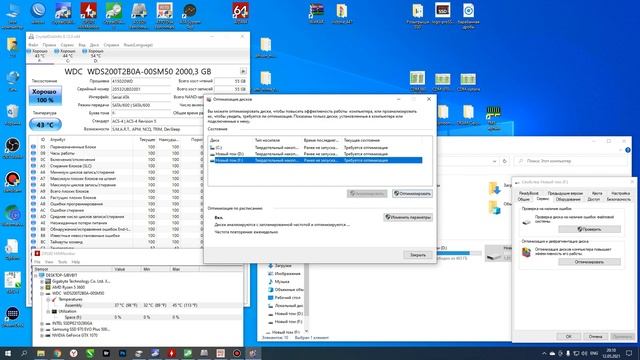Collapse the WDC WDS200T2B0A node in HWMonitor
Image resolution: width=640 pixels, height=360 pixels.
pos(42,293)
